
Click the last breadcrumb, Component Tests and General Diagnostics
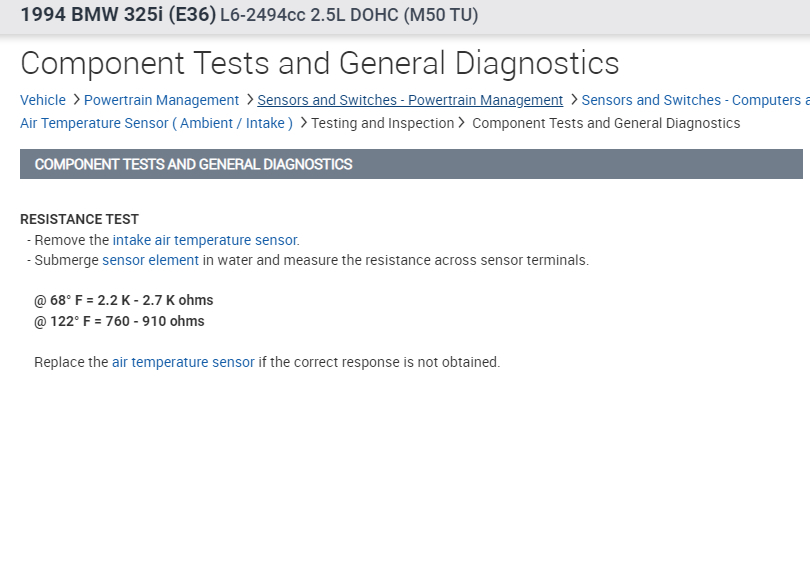coord(606,123)
